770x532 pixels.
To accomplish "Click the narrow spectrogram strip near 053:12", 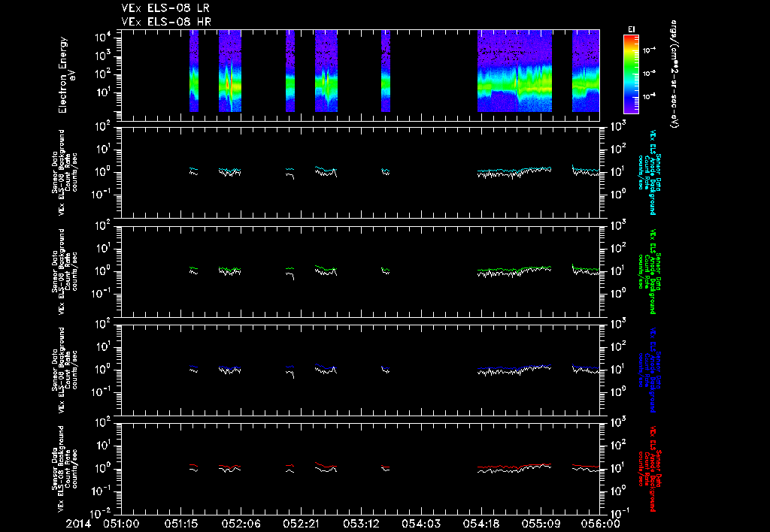I will pyautogui.click(x=386, y=71).
